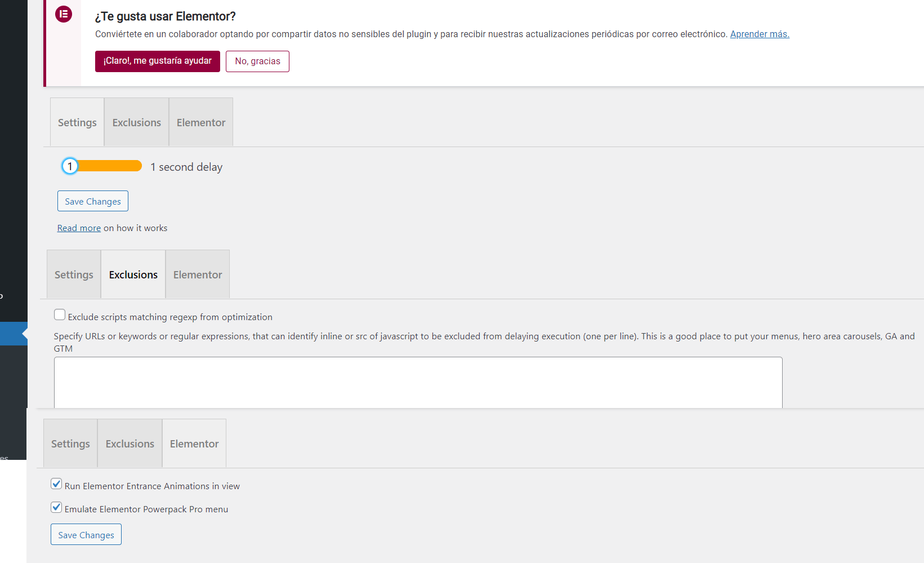The image size is (924, 563).
Task: Click ¡Claro!, me gustaría ayudar button
Action: (x=158, y=61)
